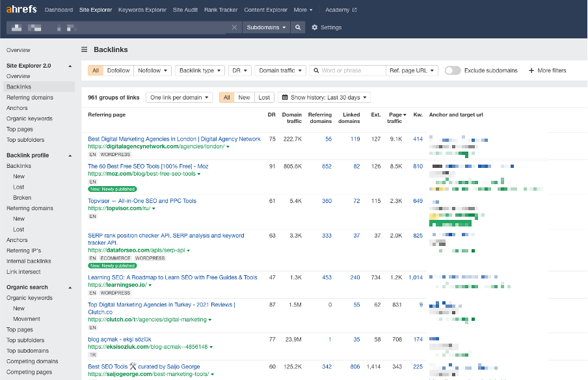Open Top subdomains in sidebar
Viewport: 588px width, 380px height.
[x=28, y=351]
